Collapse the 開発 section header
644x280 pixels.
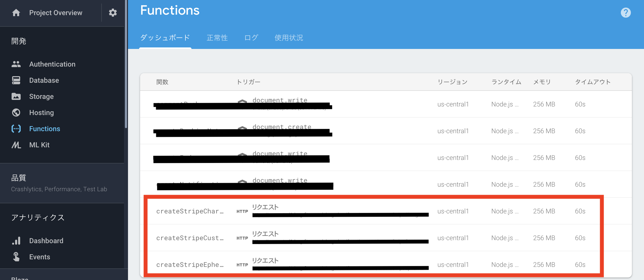[19, 41]
